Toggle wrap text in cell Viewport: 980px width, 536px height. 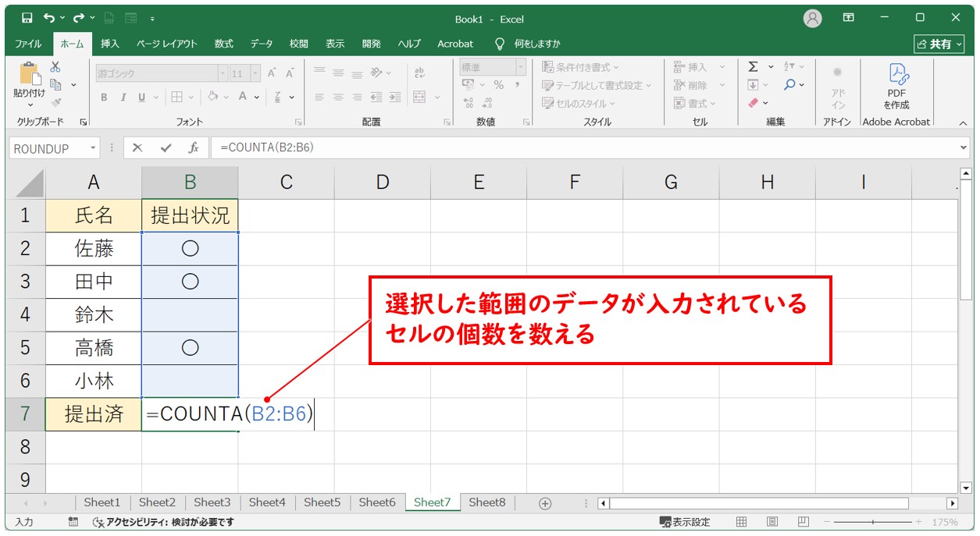pos(419,73)
